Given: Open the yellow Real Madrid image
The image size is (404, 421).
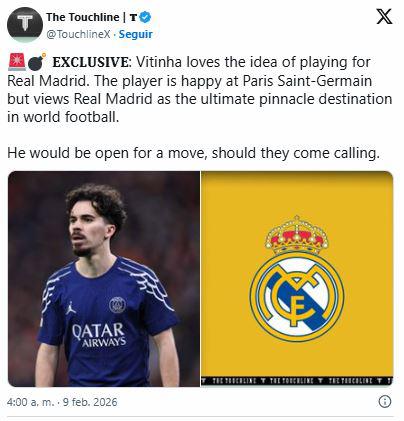Looking at the screenshot, I should [297, 279].
